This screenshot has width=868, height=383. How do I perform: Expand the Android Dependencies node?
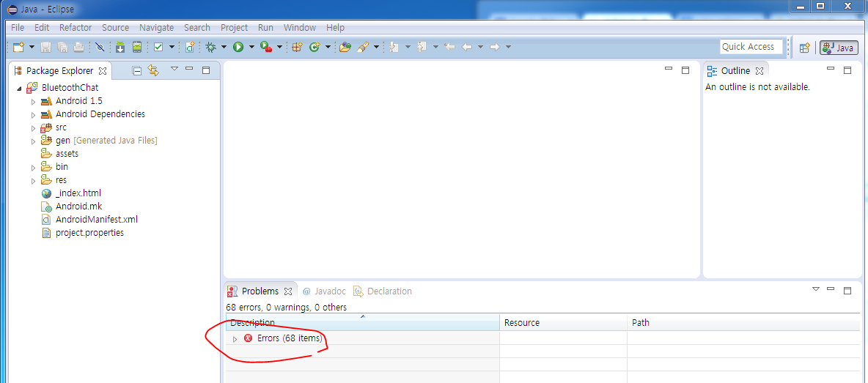(x=33, y=115)
